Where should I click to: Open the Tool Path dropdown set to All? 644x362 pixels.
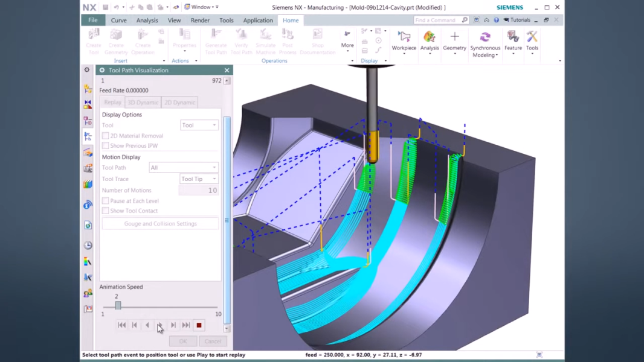[184, 167]
